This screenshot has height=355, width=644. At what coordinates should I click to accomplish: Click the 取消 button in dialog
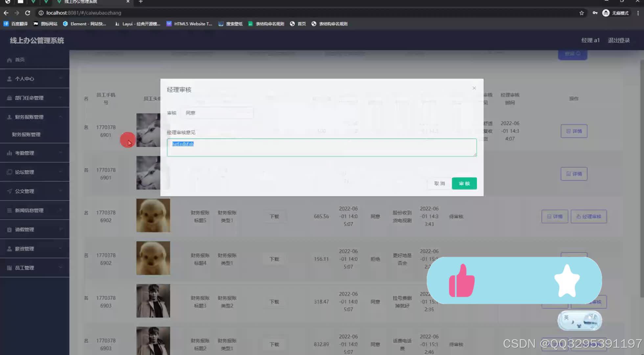coord(439,183)
